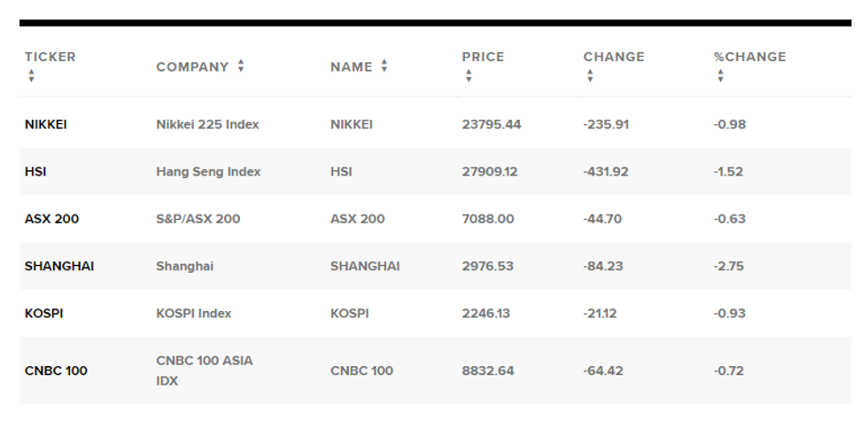Click the sort arrows beside NAME header
The image size is (868, 421).
pos(384,66)
